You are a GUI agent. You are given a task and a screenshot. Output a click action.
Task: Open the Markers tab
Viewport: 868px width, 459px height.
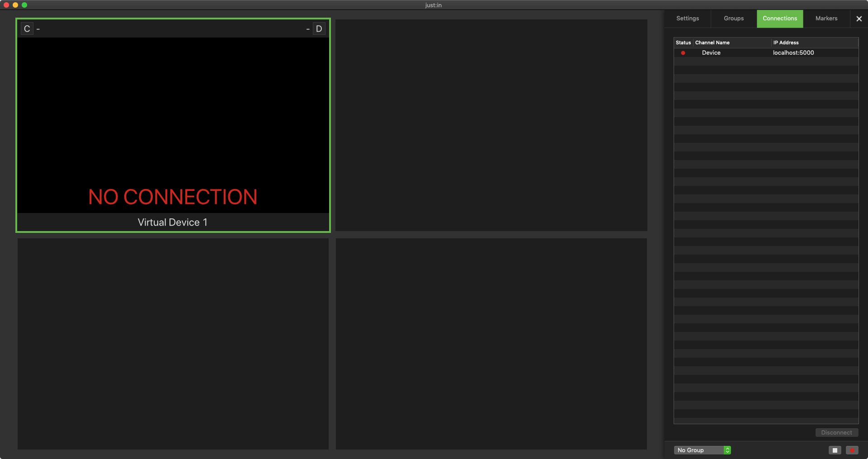(826, 19)
